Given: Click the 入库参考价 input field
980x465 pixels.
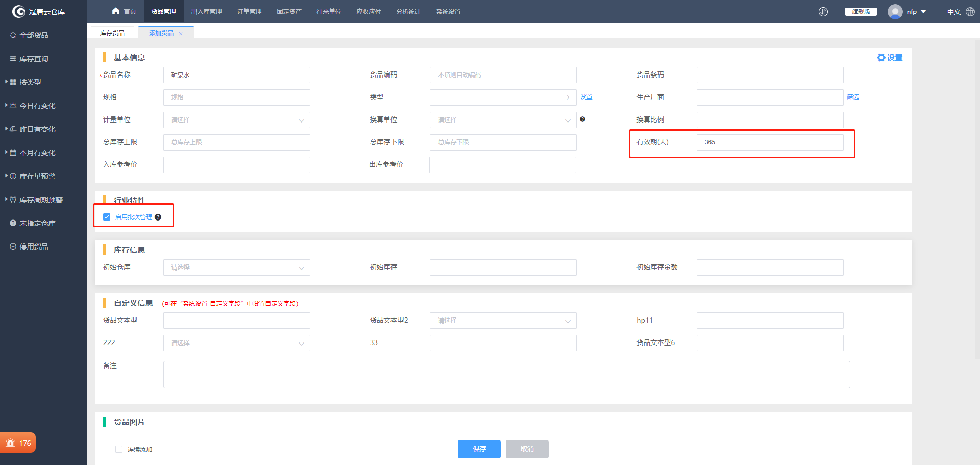Looking at the screenshot, I should point(237,165).
